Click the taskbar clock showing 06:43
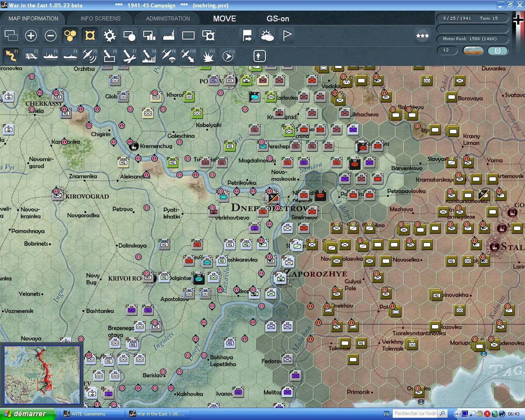 [x=514, y=414]
